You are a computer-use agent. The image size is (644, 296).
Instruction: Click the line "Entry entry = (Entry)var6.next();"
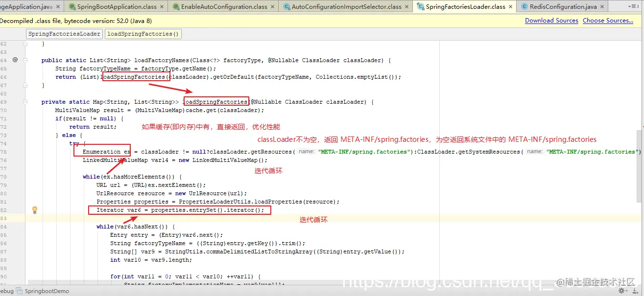(167, 235)
